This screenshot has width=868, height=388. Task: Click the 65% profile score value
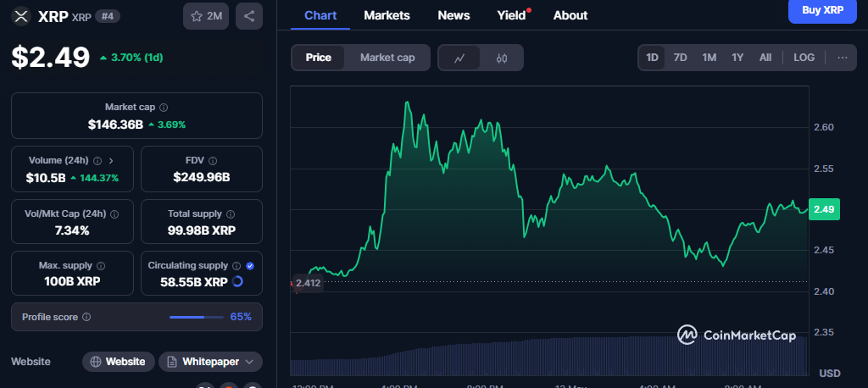pos(241,317)
